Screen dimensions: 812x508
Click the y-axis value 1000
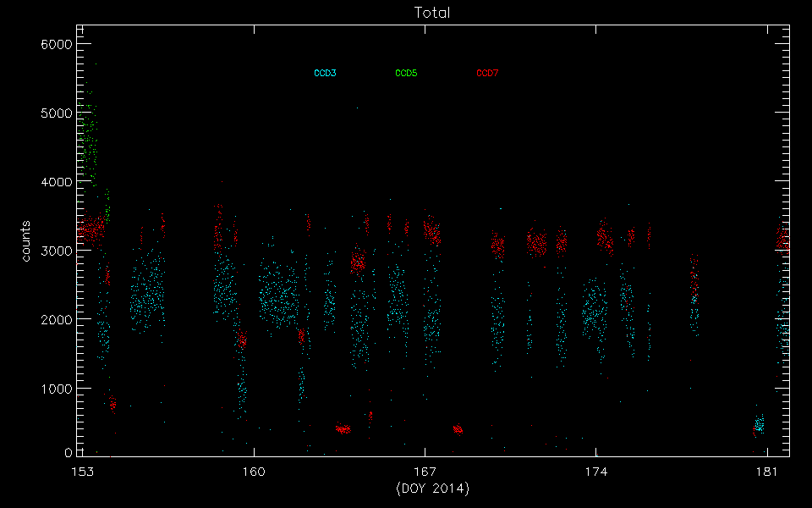(x=57, y=389)
